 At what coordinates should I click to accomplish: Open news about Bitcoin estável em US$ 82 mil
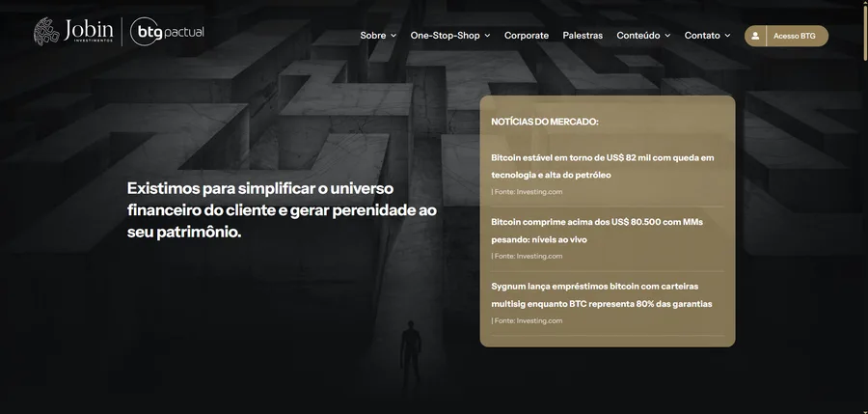pos(602,166)
